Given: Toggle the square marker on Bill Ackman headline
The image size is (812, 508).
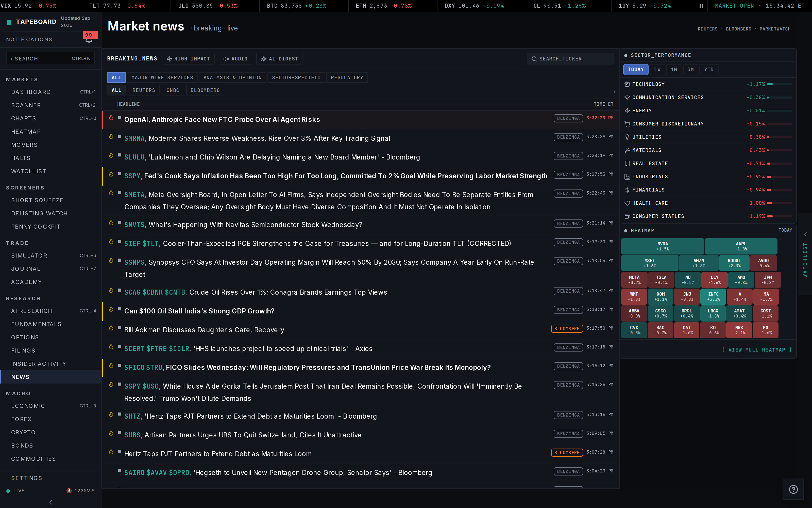Looking at the screenshot, I should click(x=120, y=328).
